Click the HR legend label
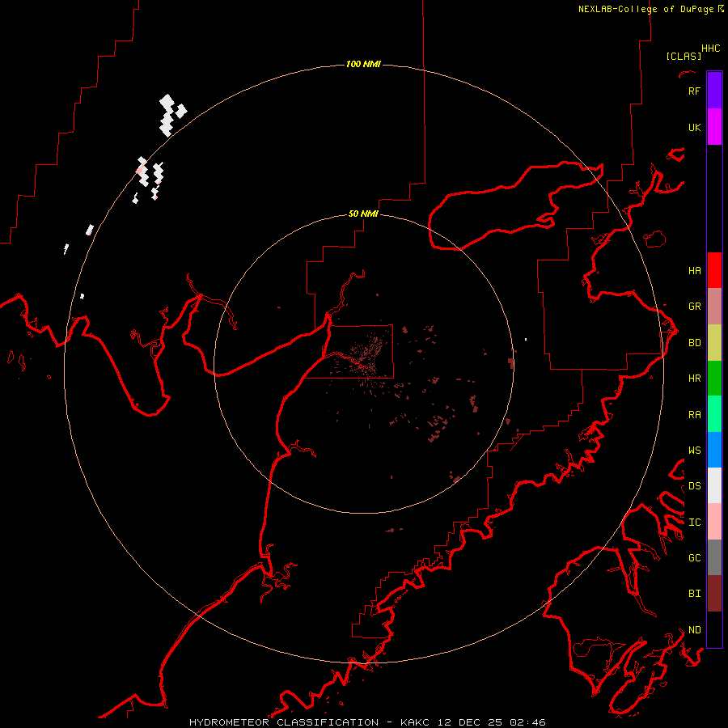Image resolution: width=728 pixels, height=728 pixels. (694, 379)
